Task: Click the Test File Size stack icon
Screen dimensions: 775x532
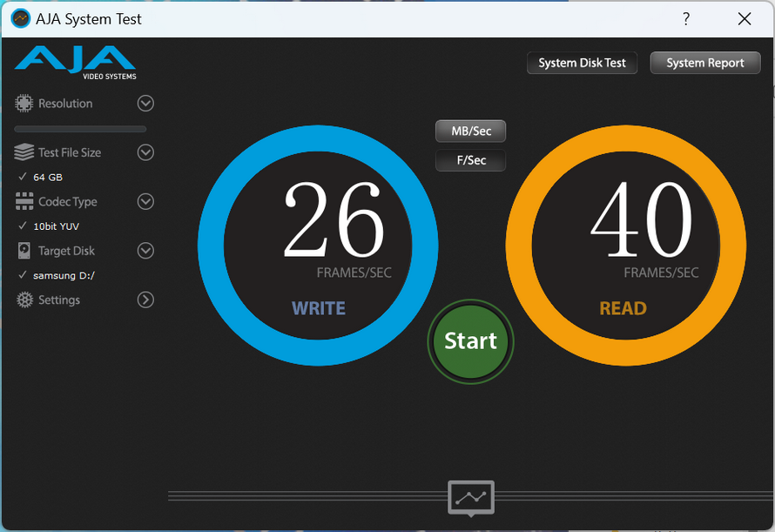Action: click(x=24, y=152)
